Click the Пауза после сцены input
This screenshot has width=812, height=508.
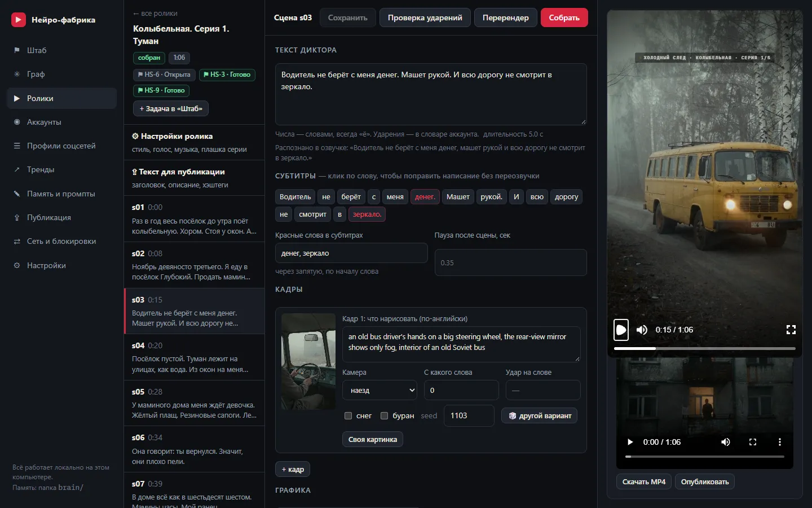pyautogui.click(x=511, y=262)
